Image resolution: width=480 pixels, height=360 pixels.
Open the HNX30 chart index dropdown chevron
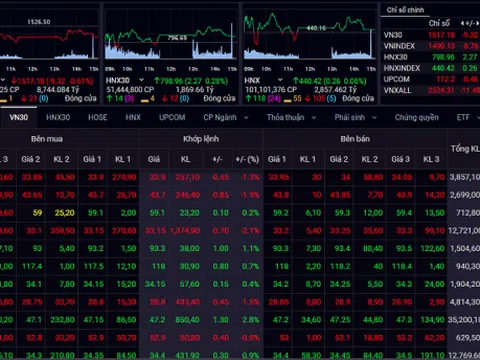pos(142,80)
